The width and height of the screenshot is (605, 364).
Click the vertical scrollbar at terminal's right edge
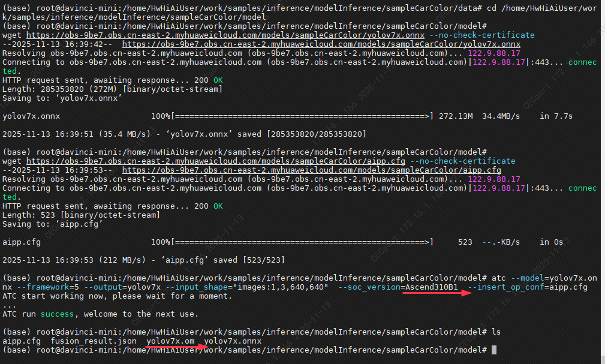[602, 182]
